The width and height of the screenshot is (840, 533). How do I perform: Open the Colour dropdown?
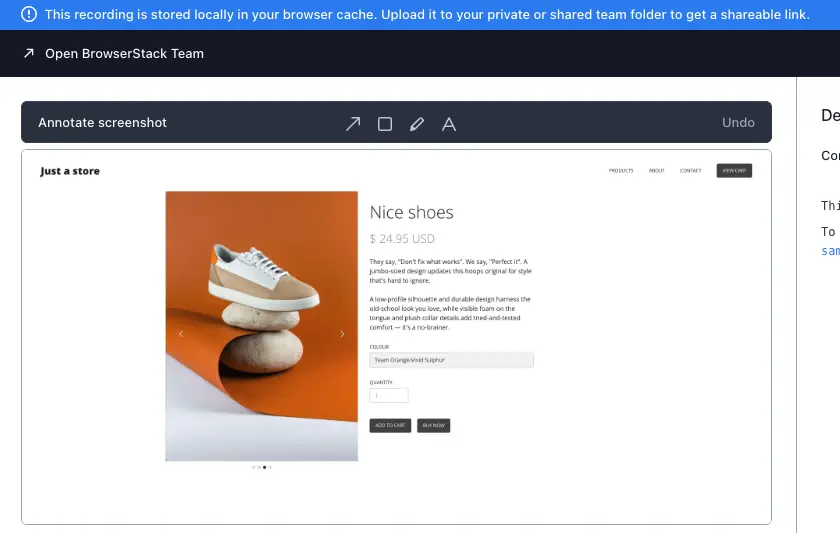[451, 360]
